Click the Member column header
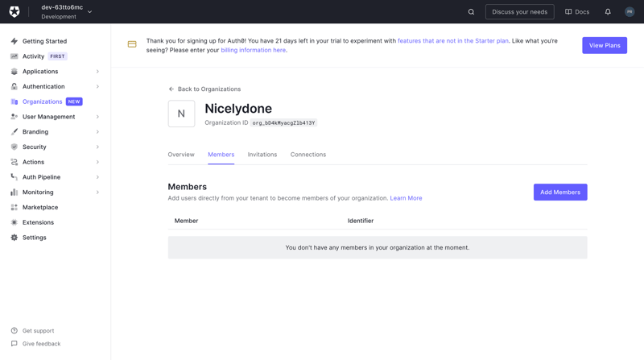 [186, 221]
